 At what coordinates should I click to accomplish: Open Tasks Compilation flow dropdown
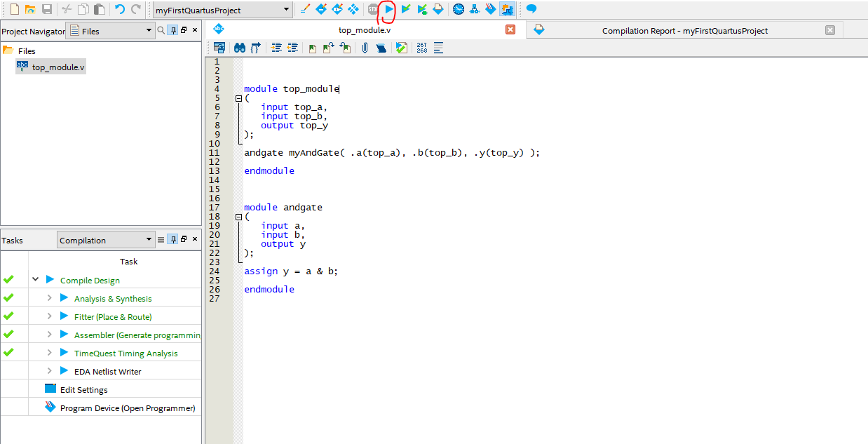106,240
